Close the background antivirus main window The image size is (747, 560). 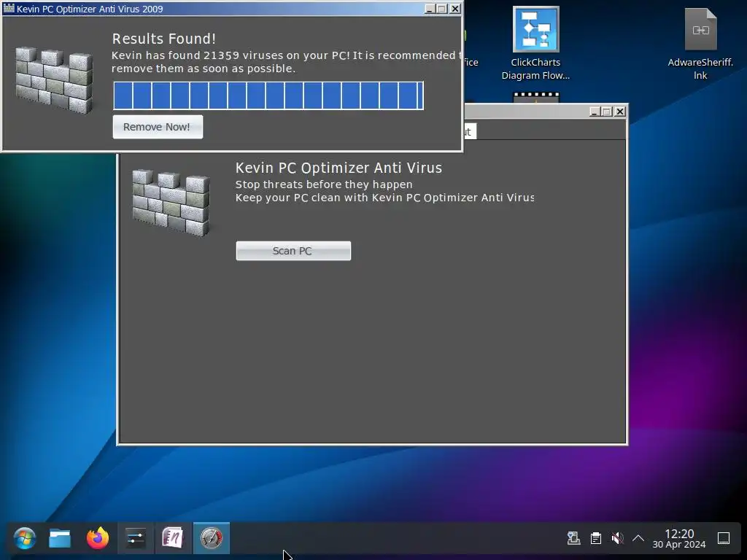pyautogui.click(x=620, y=112)
